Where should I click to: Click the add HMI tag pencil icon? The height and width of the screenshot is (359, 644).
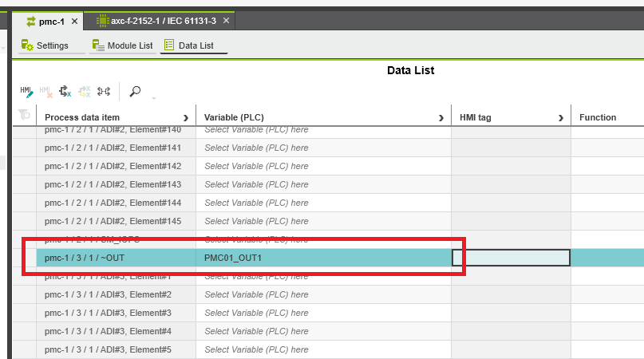tap(26, 92)
